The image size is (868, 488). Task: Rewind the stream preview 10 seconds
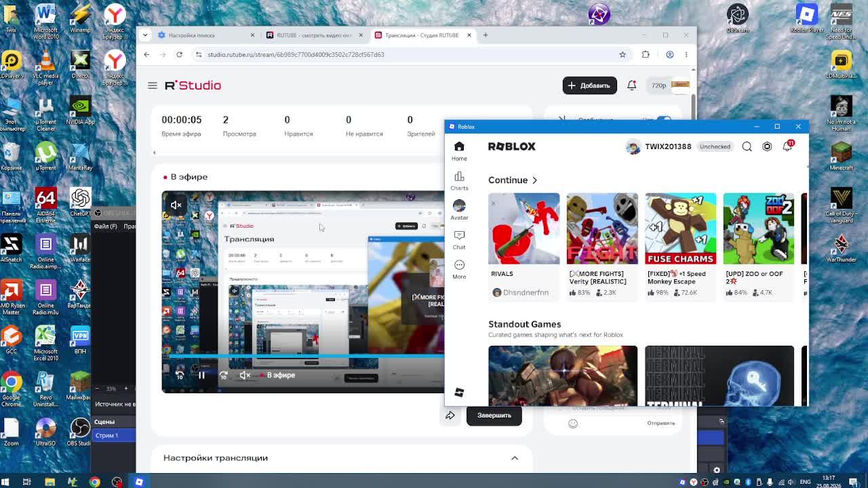[x=180, y=375]
